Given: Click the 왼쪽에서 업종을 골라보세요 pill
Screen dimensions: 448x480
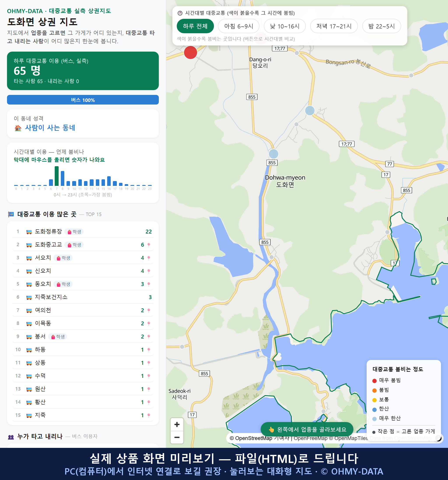Looking at the screenshot, I should (307, 429).
